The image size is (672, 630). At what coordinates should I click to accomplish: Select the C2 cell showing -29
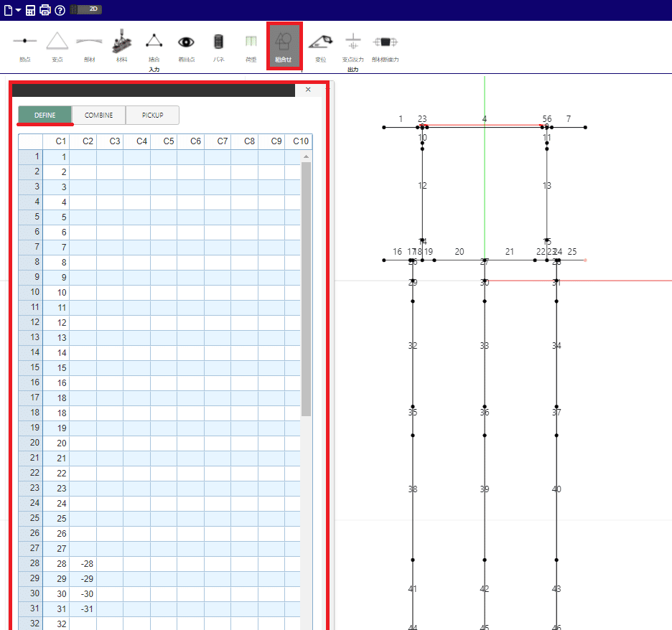pyautogui.click(x=83, y=578)
